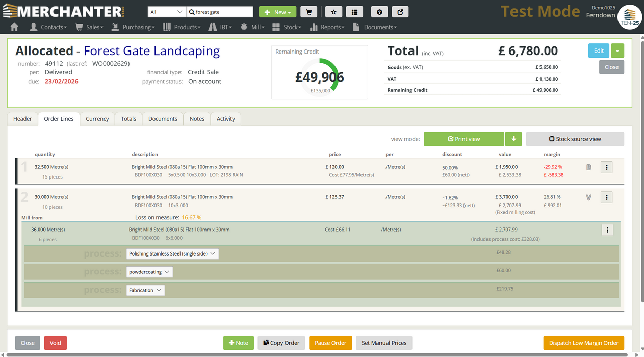Click Set Manual Prices button
The width and height of the screenshot is (644, 357).
[x=384, y=343]
